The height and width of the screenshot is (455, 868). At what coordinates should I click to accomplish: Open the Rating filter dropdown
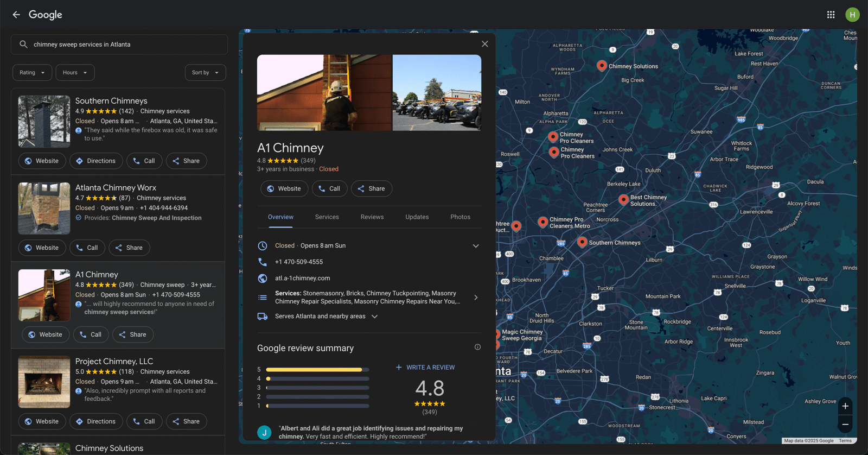33,72
